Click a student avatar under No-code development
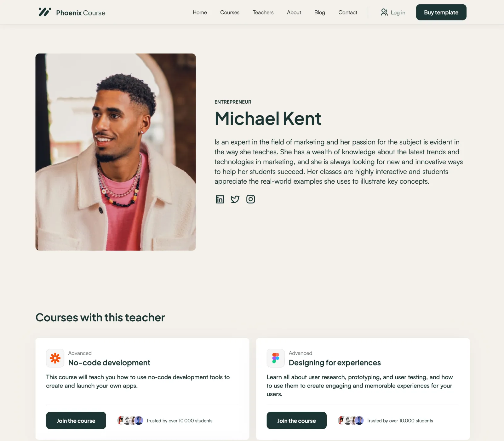The image size is (504, 441). [x=129, y=420]
